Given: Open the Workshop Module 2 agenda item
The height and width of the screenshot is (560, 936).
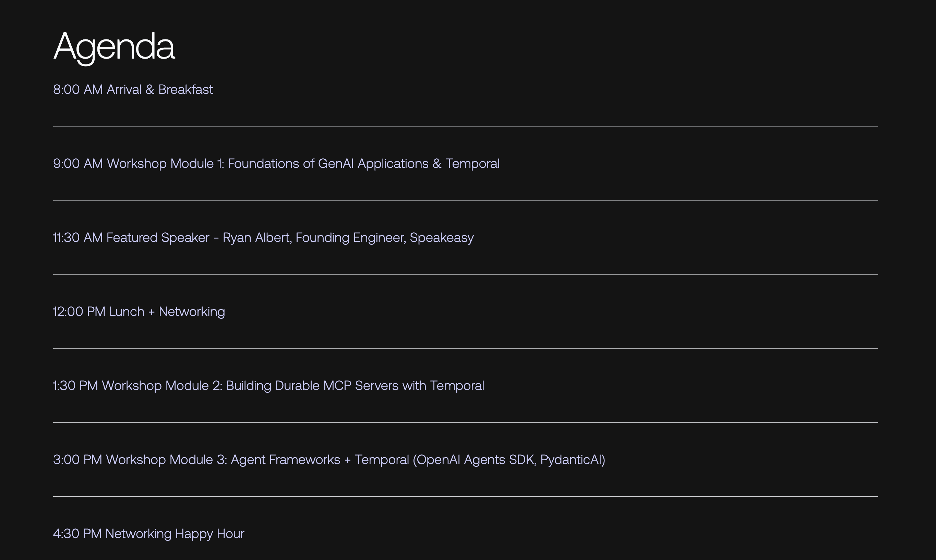Looking at the screenshot, I should [x=268, y=385].
